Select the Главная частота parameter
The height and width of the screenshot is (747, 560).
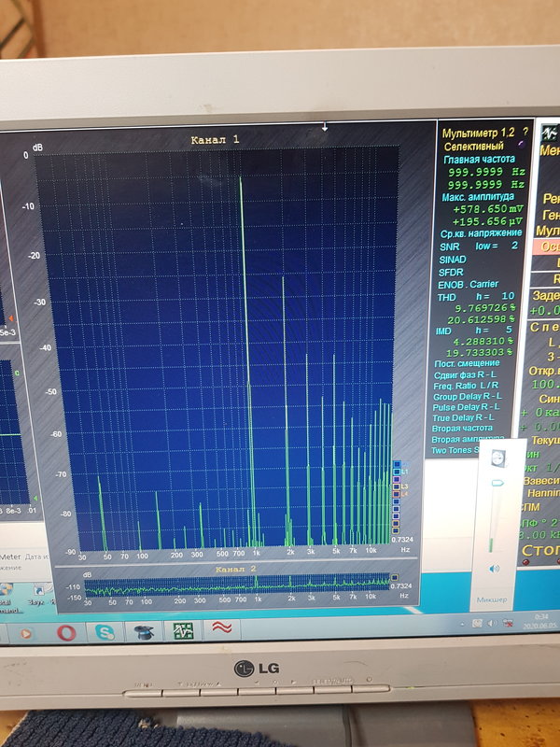click(479, 159)
